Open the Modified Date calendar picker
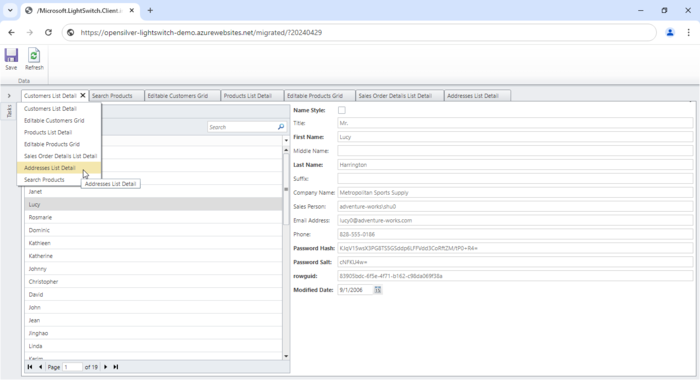Screen dimensions: 700x380 tap(378, 290)
